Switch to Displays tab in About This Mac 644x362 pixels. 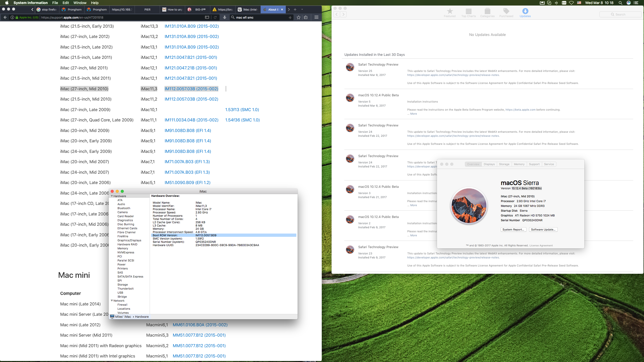[489, 164]
